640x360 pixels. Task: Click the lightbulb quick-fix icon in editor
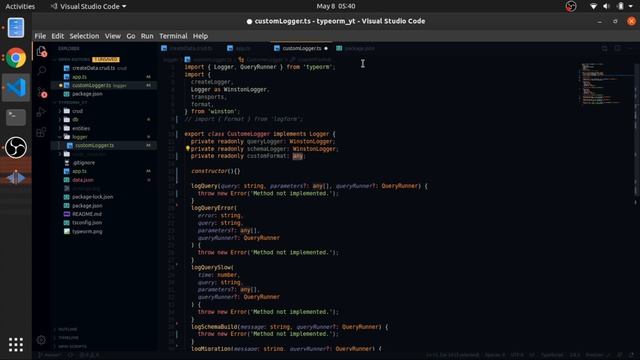[x=187, y=149]
